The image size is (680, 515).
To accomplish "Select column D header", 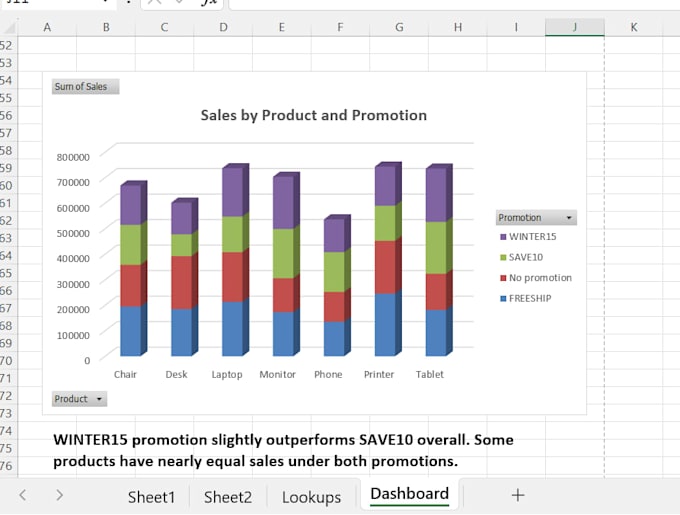I will [223, 27].
